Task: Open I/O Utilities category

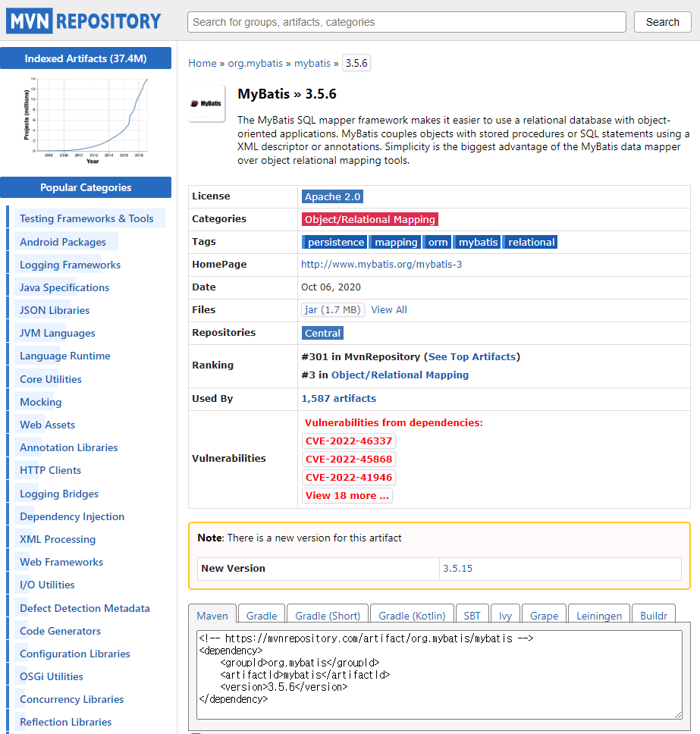Action: tap(47, 585)
